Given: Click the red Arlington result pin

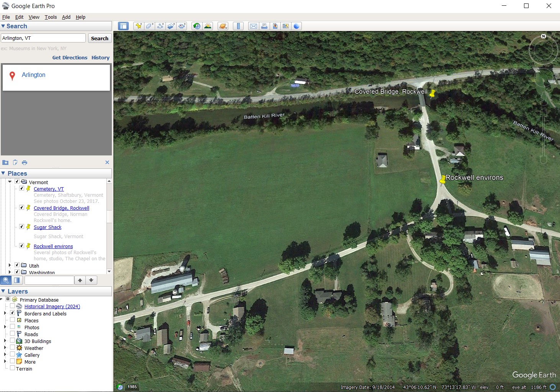Looking at the screenshot, I should [x=12, y=76].
